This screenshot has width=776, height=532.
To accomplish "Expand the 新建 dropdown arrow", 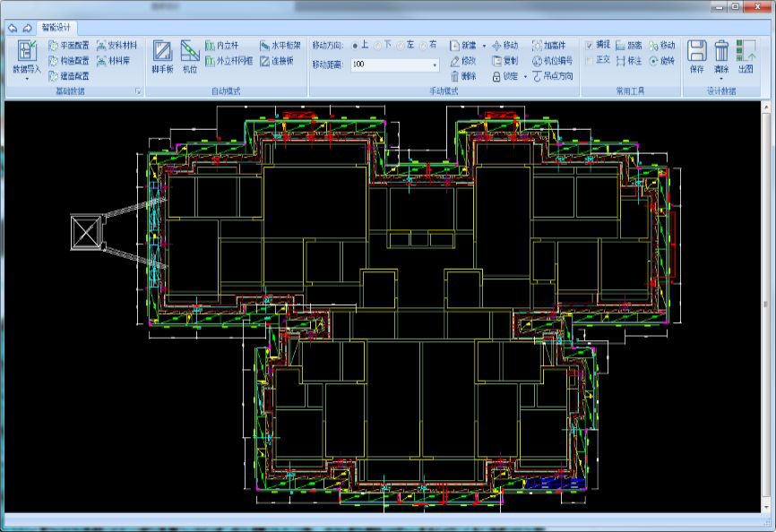I will pyautogui.click(x=484, y=46).
